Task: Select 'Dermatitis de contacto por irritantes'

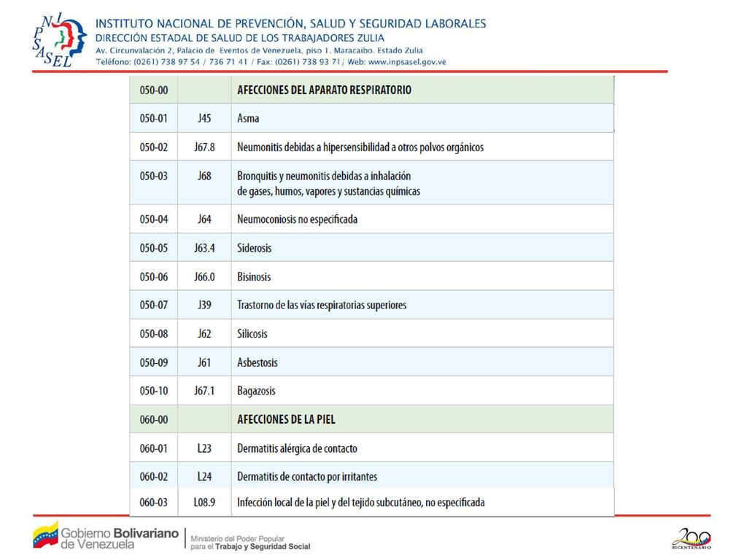Action: 307,477
